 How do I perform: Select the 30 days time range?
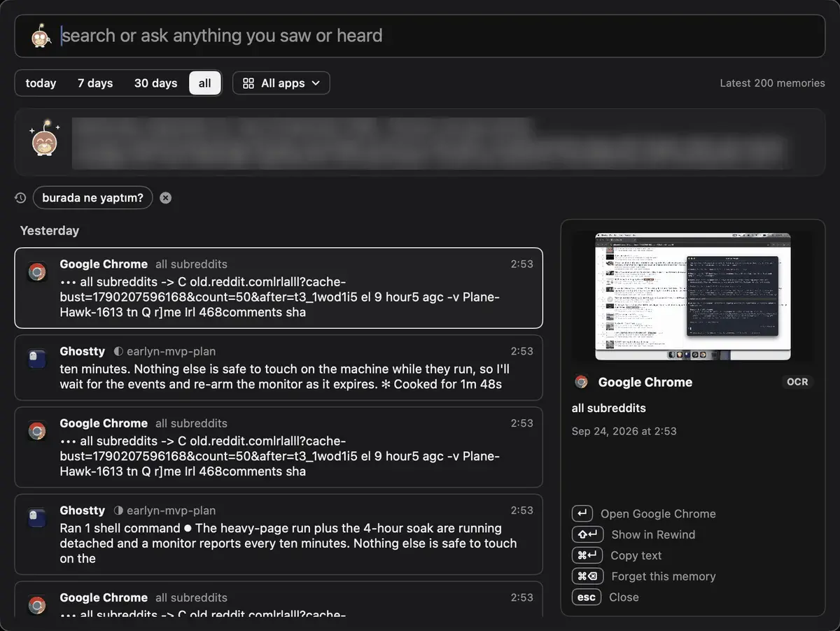click(x=155, y=83)
